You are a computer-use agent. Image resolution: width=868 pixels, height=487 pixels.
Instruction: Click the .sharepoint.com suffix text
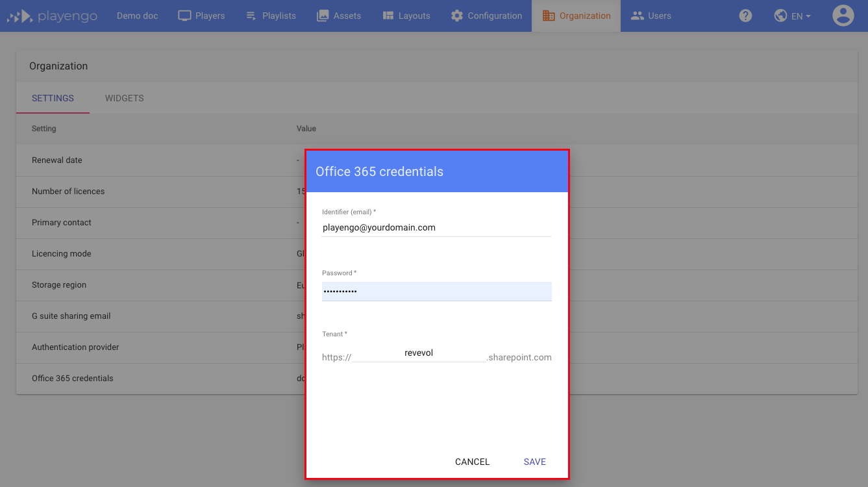click(519, 357)
